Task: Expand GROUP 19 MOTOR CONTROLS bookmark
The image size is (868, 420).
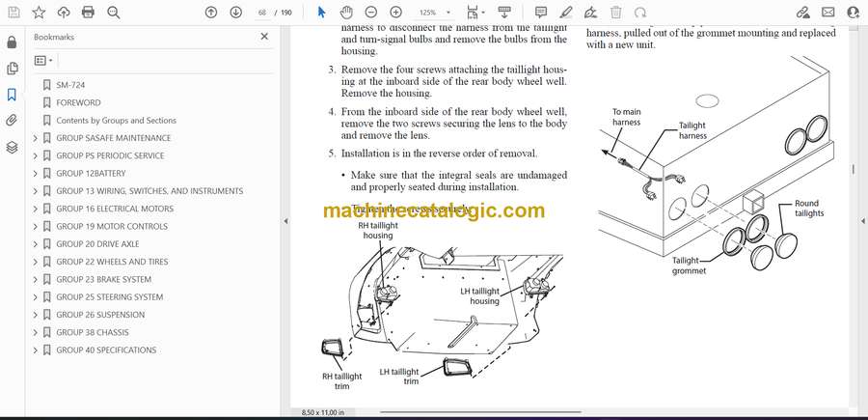Action: pos(36,227)
